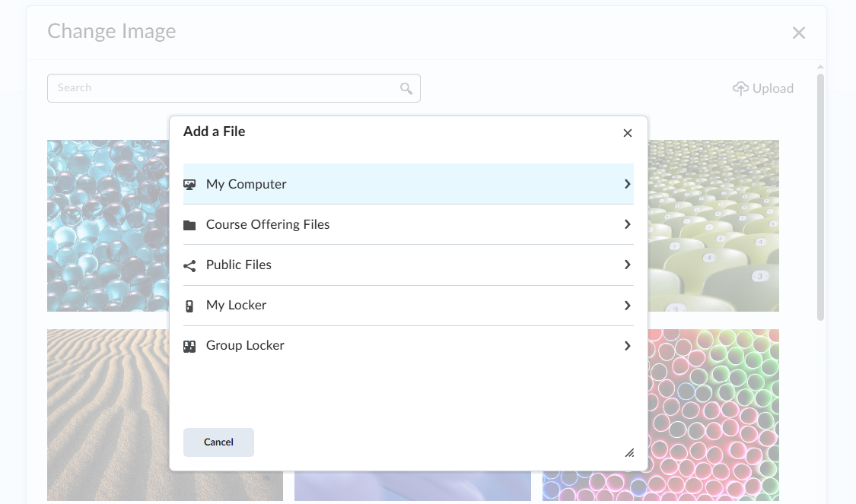Click the Course Offering Files folder icon
This screenshot has height=504, width=856.
click(189, 225)
